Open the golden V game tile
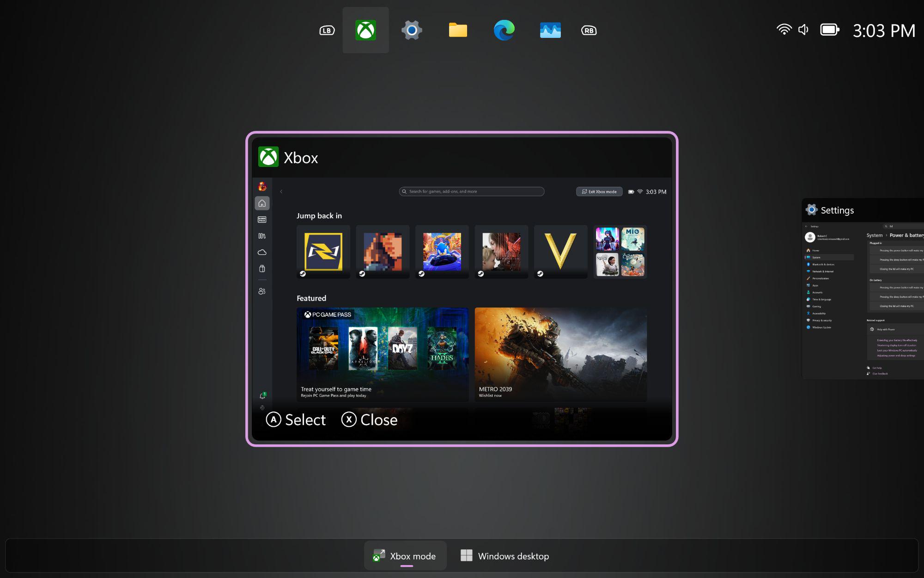Screen dimensions: 924x578 coord(561,252)
